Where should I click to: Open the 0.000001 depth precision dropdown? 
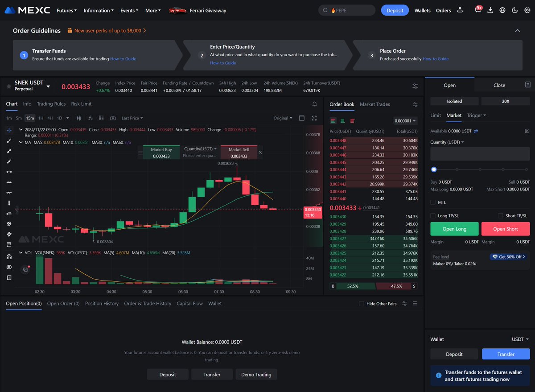point(406,121)
